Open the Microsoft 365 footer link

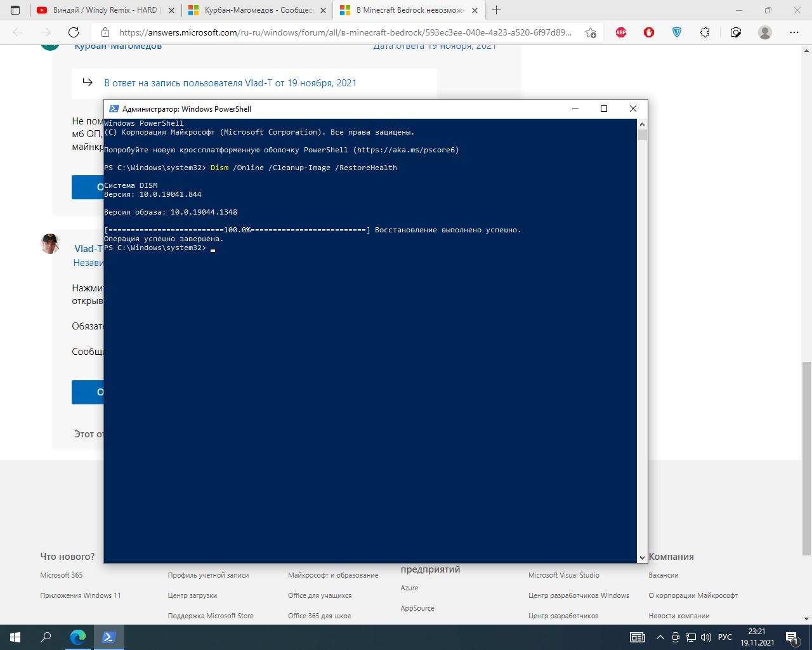pyautogui.click(x=62, y=575)
